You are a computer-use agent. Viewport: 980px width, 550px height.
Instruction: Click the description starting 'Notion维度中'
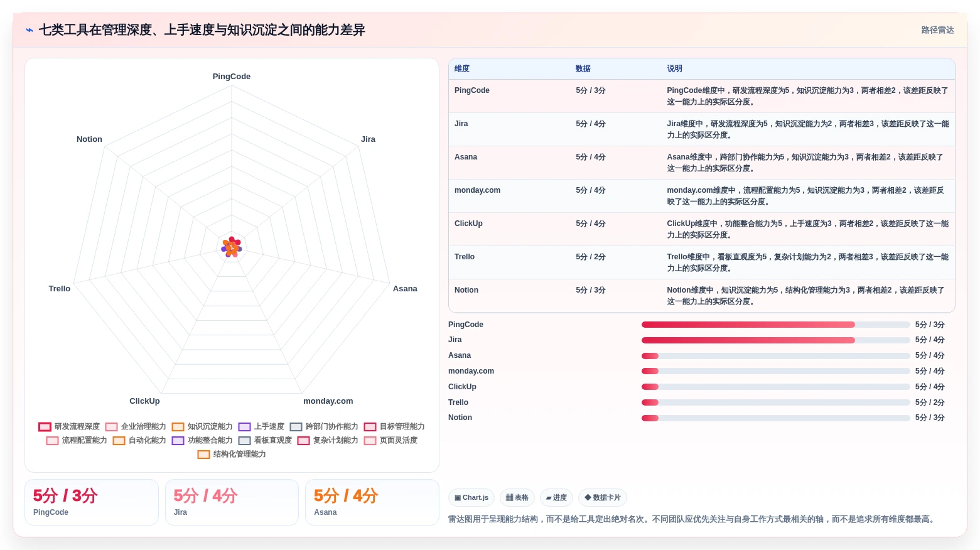(x=805, y=296)
